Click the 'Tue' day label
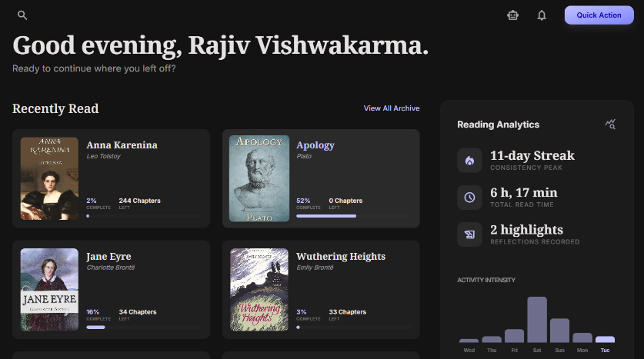The width and height of the screenshot is (644, 359). [605, 350]
